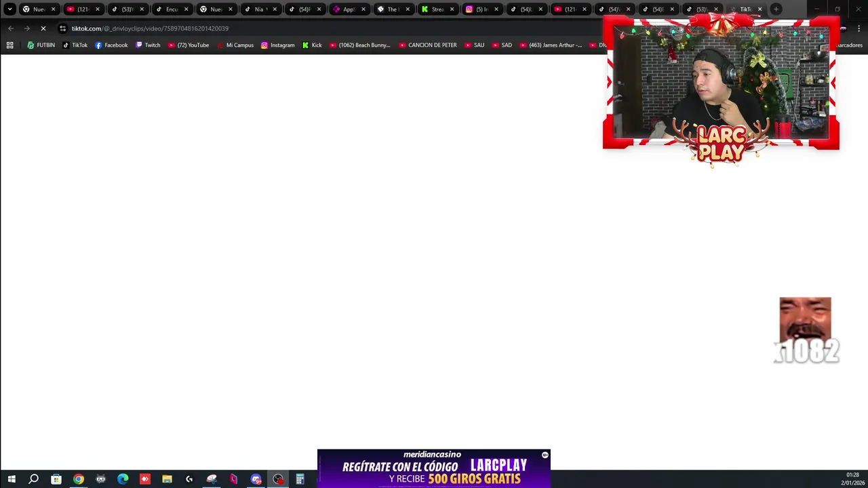Open Logitech G HUB from the taskbar

[x=189, y=479]
